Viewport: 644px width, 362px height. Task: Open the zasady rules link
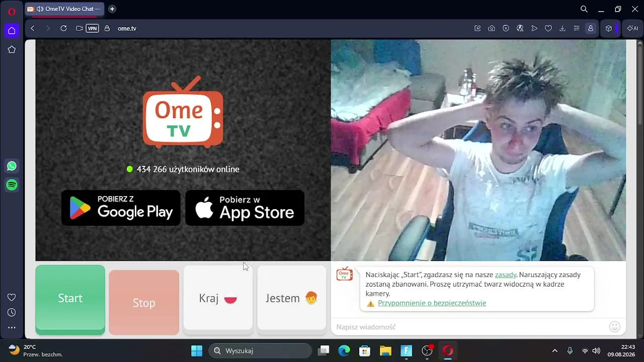pyautogui.click(x=506, y=275)
